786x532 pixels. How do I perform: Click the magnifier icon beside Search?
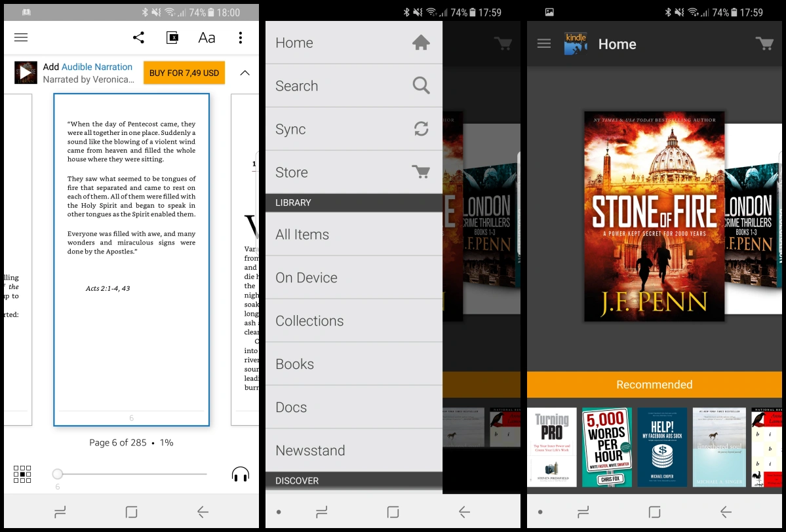pyautogui.click(x=421, y=86)
